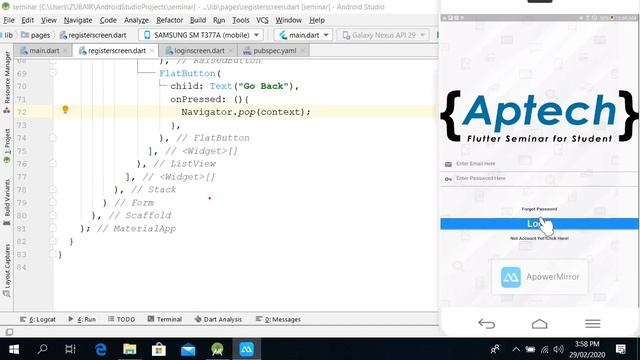Select the lib breadcrumb folder

[x=8, y=35]
